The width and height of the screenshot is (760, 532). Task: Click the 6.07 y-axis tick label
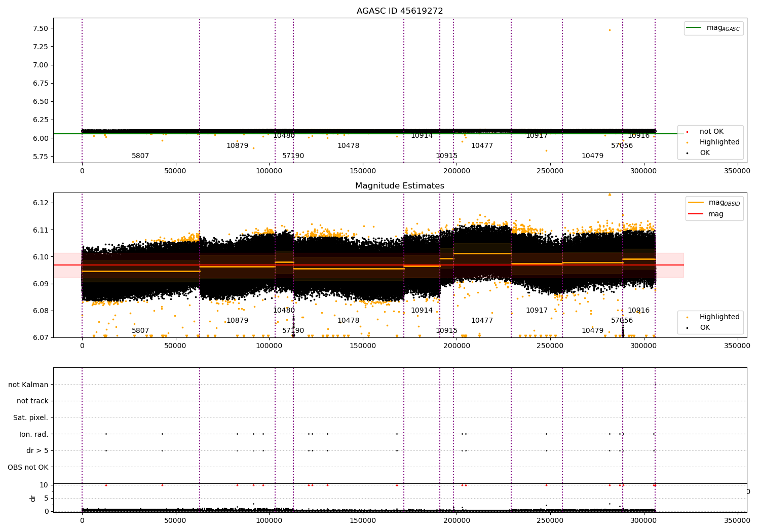click(40, 337)
